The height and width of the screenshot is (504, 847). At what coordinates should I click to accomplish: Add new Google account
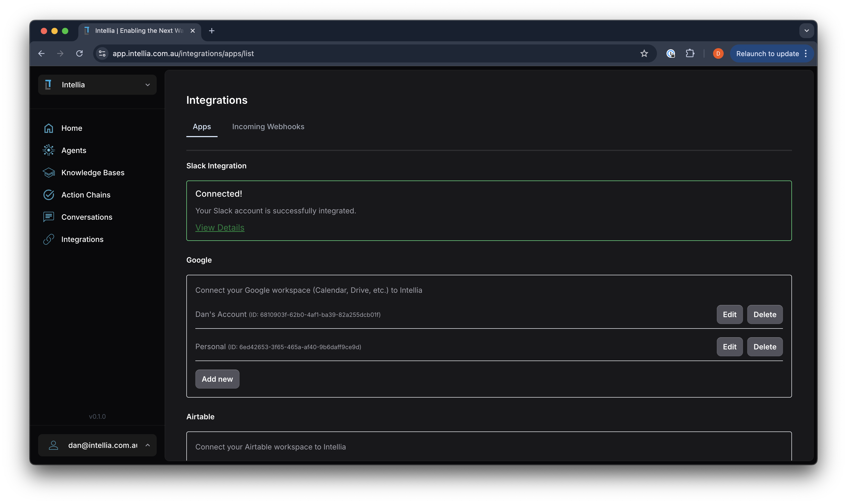click(x=217, y=379)
